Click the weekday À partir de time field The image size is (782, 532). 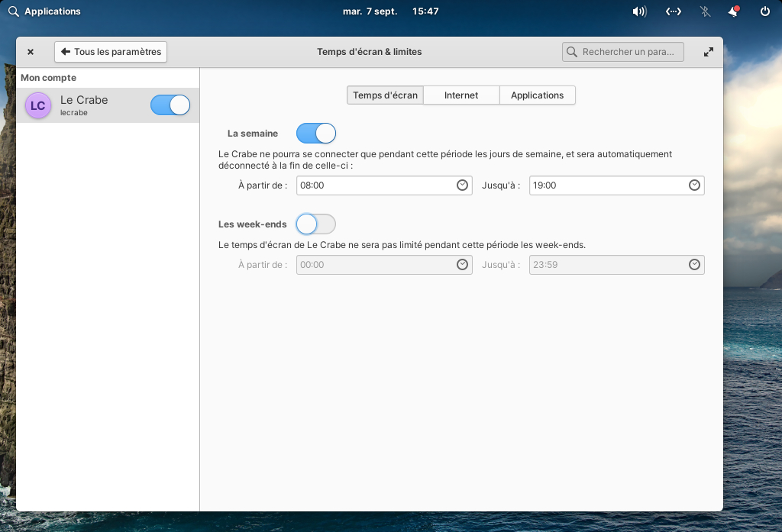click(x=384, y=185)
